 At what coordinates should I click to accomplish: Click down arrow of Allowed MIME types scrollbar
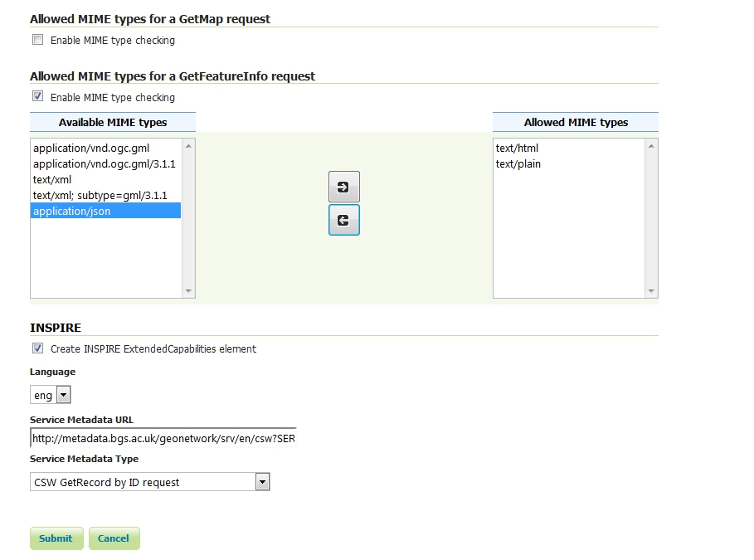[x=651, y=291]
